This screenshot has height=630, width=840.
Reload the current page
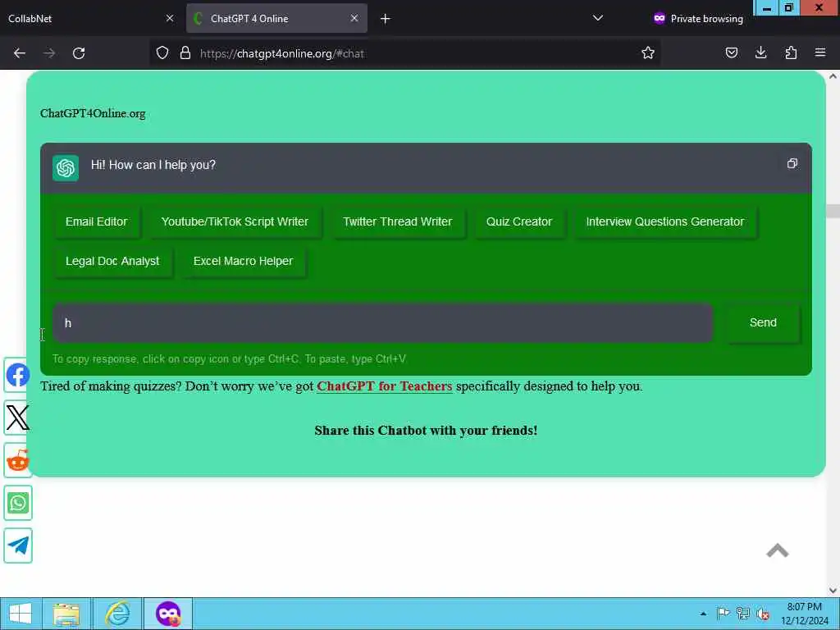[x=79, y=53]
